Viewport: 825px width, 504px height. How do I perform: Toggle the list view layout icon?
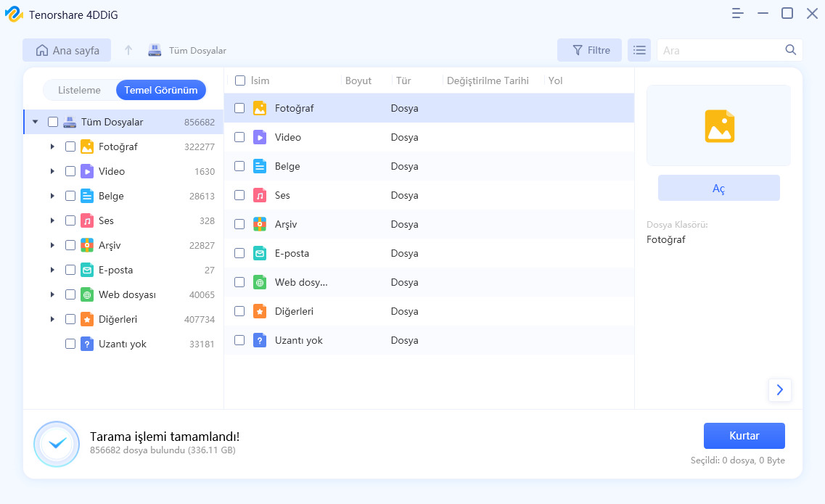click(639, 50)
